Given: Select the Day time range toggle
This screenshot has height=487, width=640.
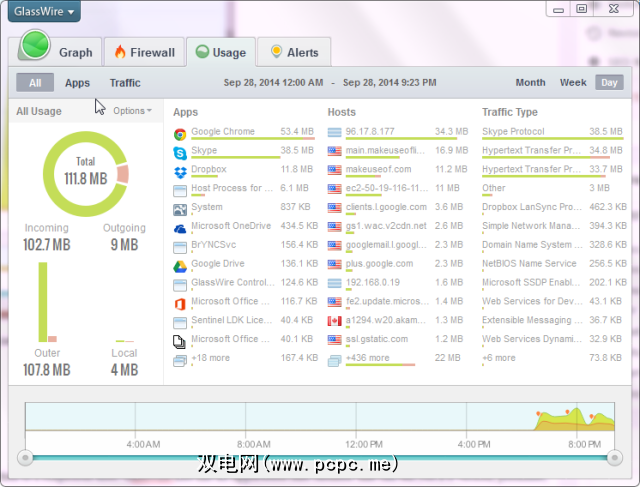Looking at the screenshot, I should coord(607,83).
